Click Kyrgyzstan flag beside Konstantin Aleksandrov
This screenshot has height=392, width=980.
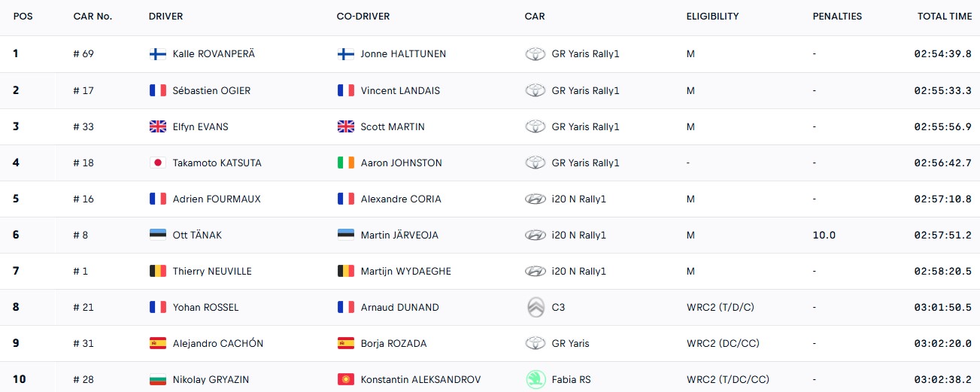pyautogui.click(x=346, y=379)
